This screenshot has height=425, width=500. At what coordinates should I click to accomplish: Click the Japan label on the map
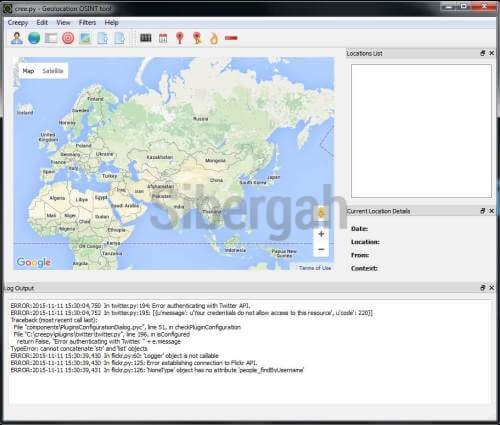click(x=273, y=177)
